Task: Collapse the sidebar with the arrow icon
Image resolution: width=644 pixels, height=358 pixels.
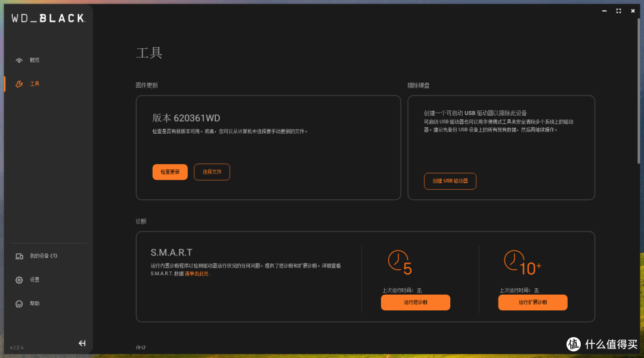Action: 82,343
